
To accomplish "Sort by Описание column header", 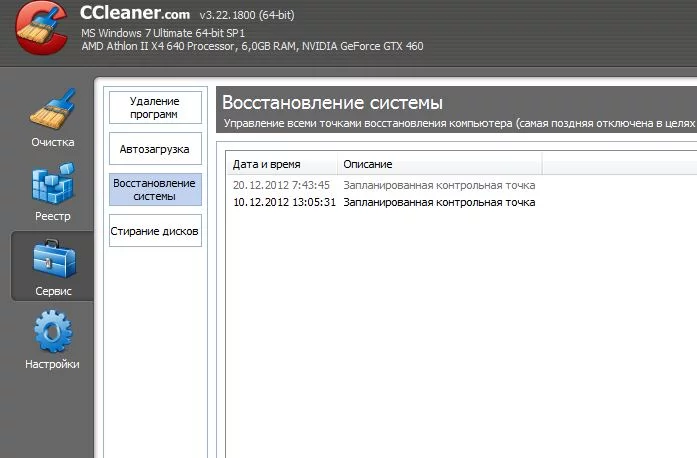I will point(440,164).
